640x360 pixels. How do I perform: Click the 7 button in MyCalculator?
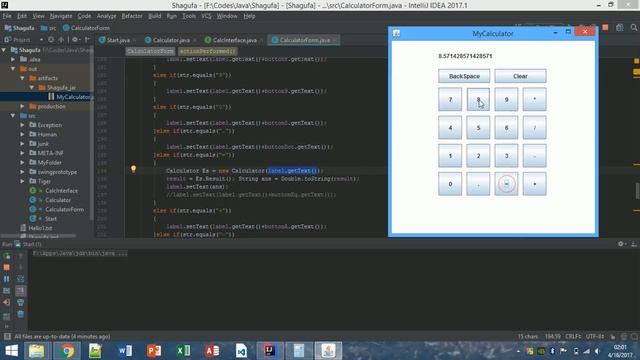point(450,100)
